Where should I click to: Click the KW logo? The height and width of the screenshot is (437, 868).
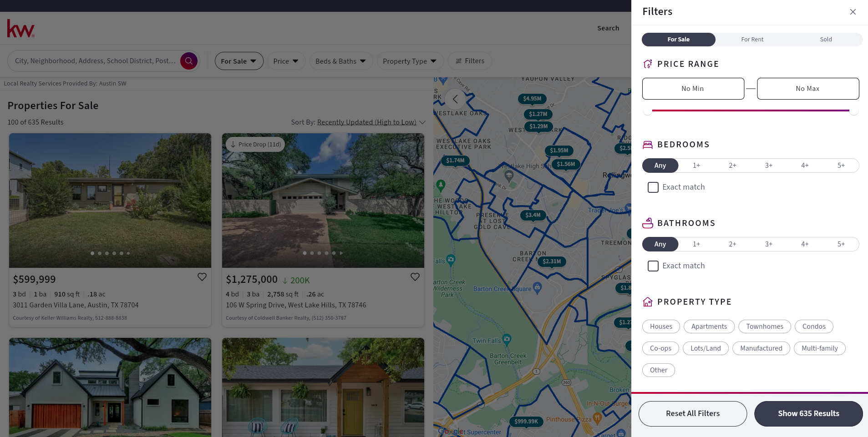(x=21, y=28)
